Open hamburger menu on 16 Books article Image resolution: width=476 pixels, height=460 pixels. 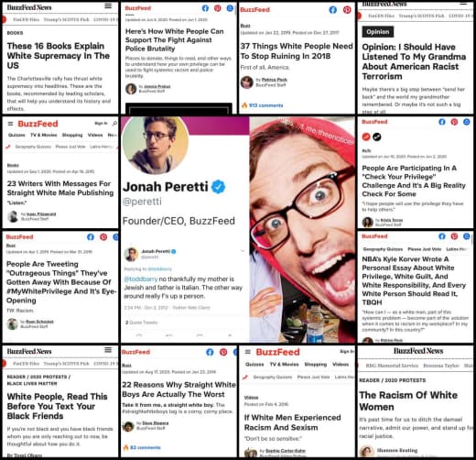pyautogui.click(x=108, y=6)
